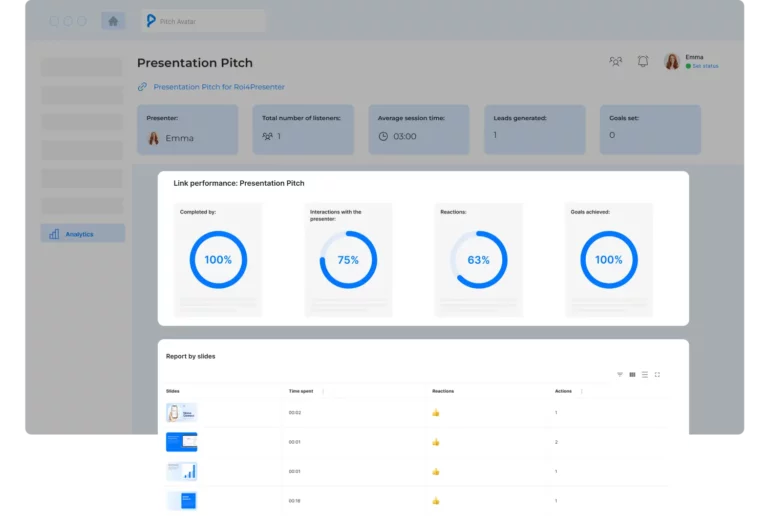Screen dimensions: 768x518
Task: Expand the slides report to fullscreen
Action: tap(657, 375)
